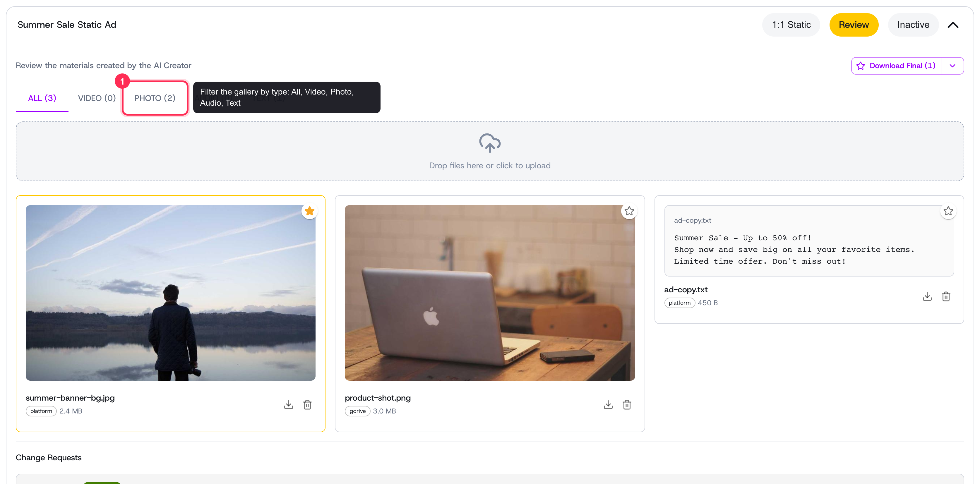The width and height of the screenshot is (980, 484).
Task: Unstar the summer-banner-bg.jpg image
Action: (x=310, y=211)
